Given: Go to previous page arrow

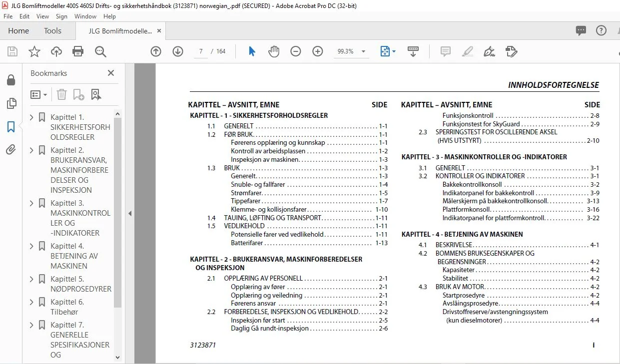Looking at the screenshot, I should [156, 51].
